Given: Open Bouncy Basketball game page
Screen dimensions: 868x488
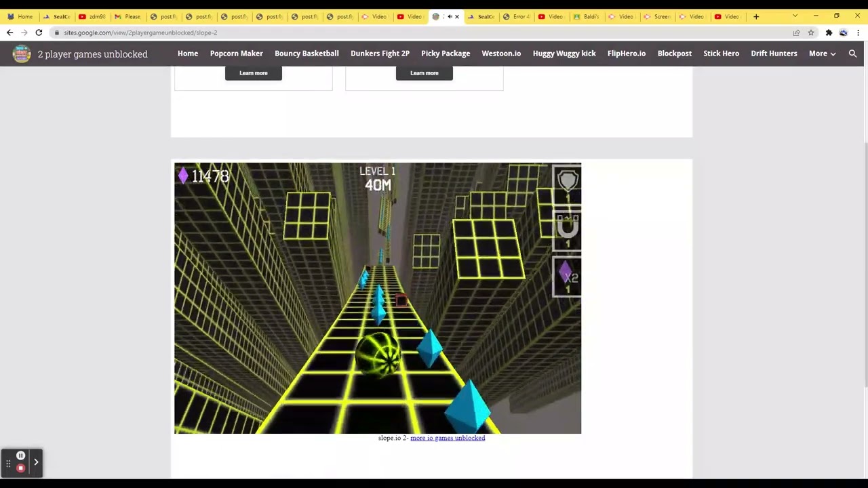Looking at the screenshot, I should point(307,54).
